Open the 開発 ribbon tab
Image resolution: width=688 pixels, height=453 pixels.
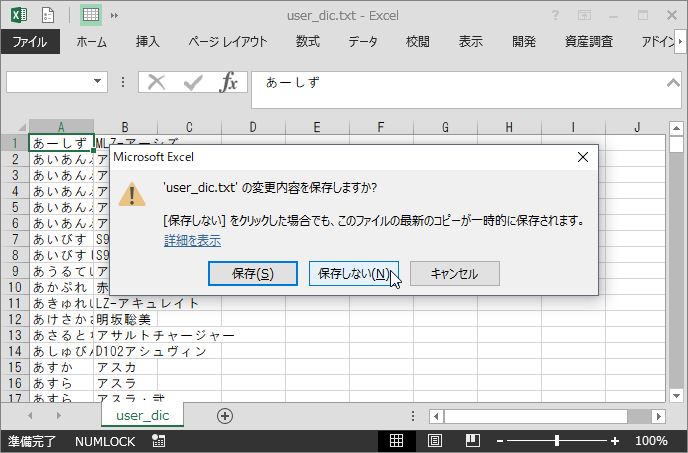click(x=523, y=42)
